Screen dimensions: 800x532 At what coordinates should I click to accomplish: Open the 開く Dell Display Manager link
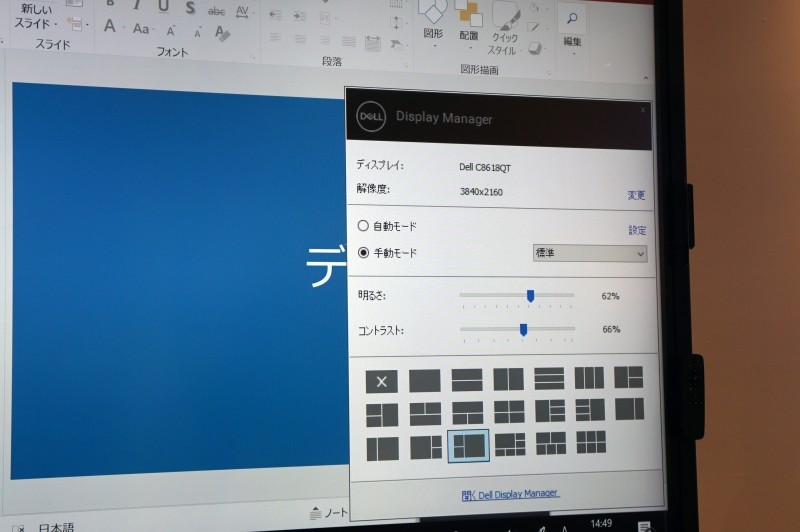click(x=510, y=494)
